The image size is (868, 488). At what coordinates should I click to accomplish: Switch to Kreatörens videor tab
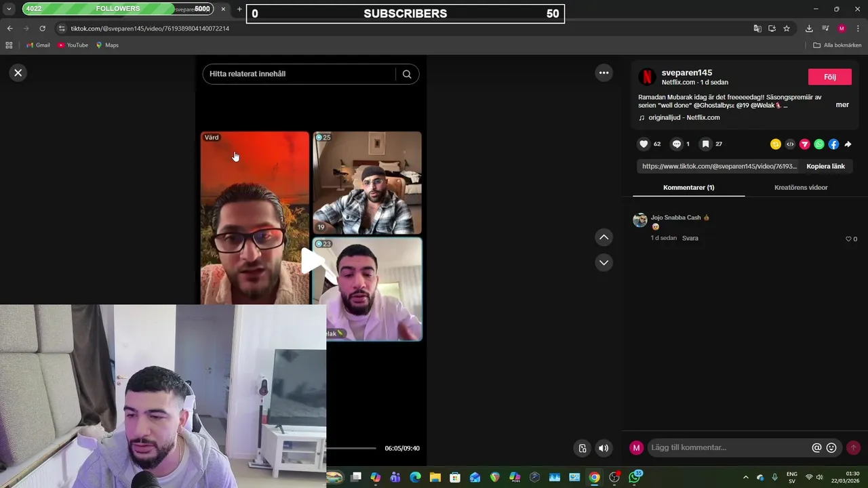801,187
